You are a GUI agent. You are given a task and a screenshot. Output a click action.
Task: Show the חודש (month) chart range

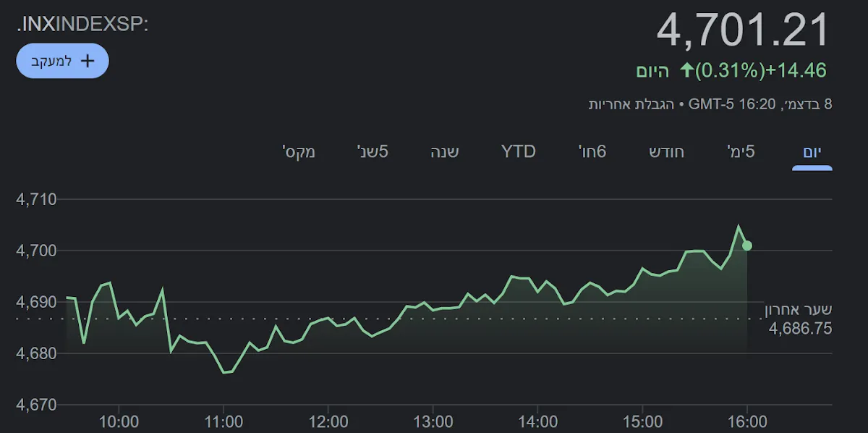[x=665, y=151]
